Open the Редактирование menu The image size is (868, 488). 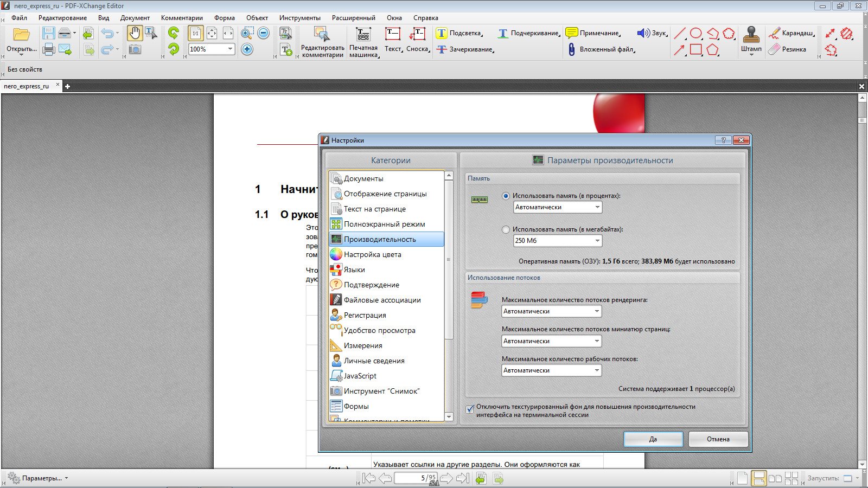tap(62, 18)
